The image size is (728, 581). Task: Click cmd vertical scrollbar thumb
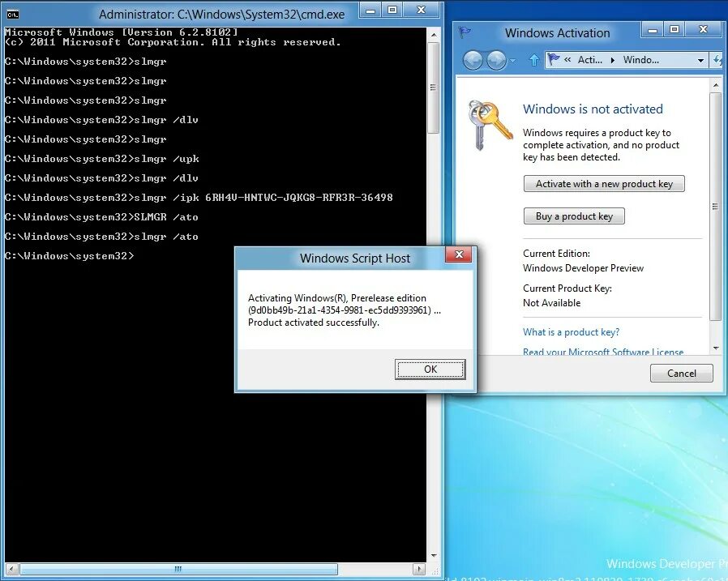[x=433, y=88]
